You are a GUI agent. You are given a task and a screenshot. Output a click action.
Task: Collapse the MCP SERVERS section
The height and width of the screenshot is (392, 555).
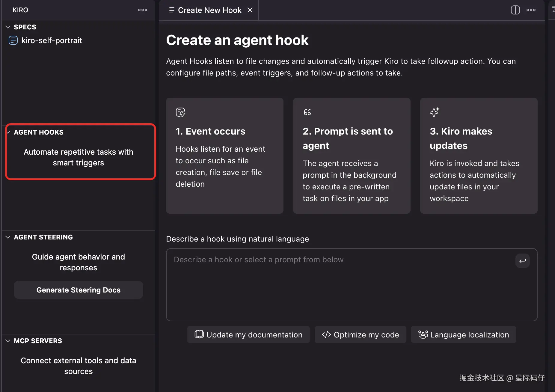[x=8, y=341]
